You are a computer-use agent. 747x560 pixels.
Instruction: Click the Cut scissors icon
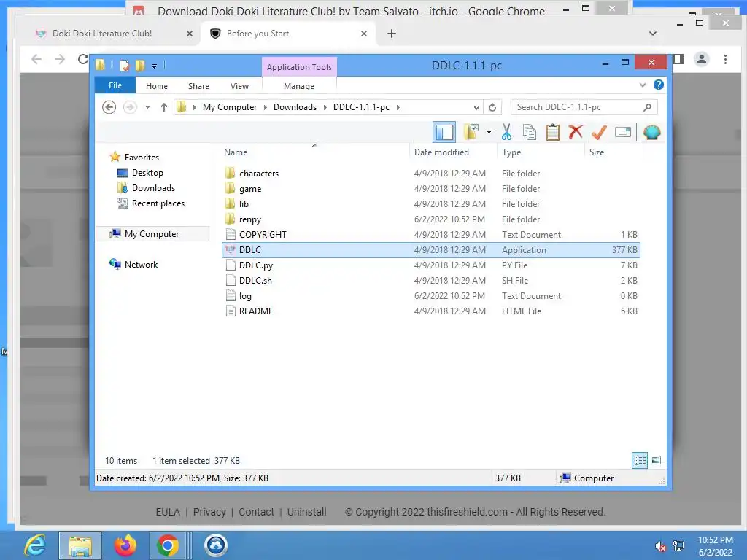coord(506,132)
